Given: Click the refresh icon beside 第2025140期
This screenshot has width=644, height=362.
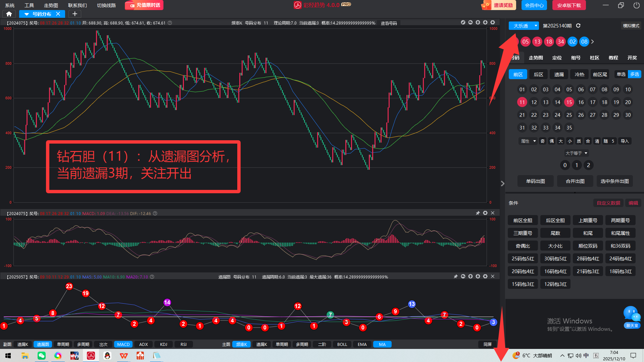Looking at the screenshot, I should 578,26.
